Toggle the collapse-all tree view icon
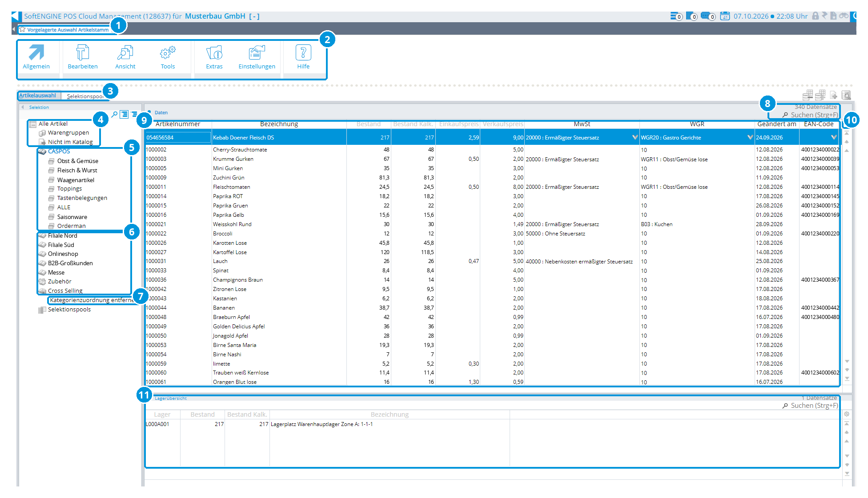Screen dimensions: 868x498 (134, 114)
